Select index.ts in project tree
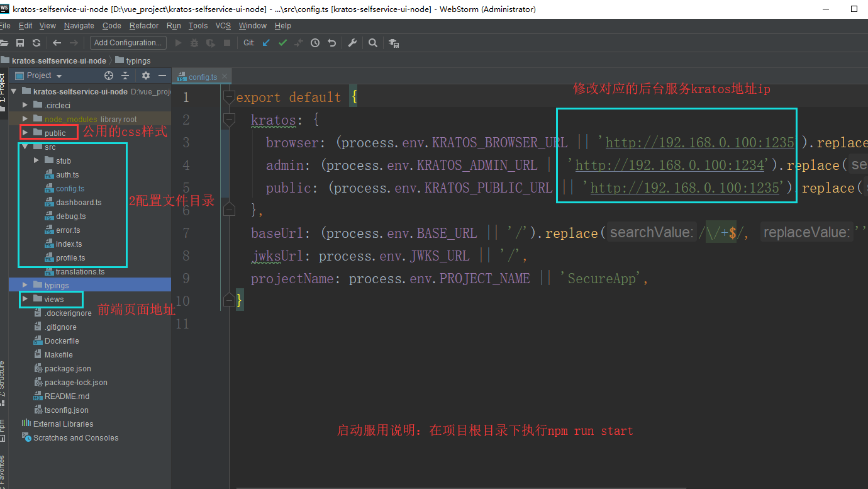 (69, 244)
